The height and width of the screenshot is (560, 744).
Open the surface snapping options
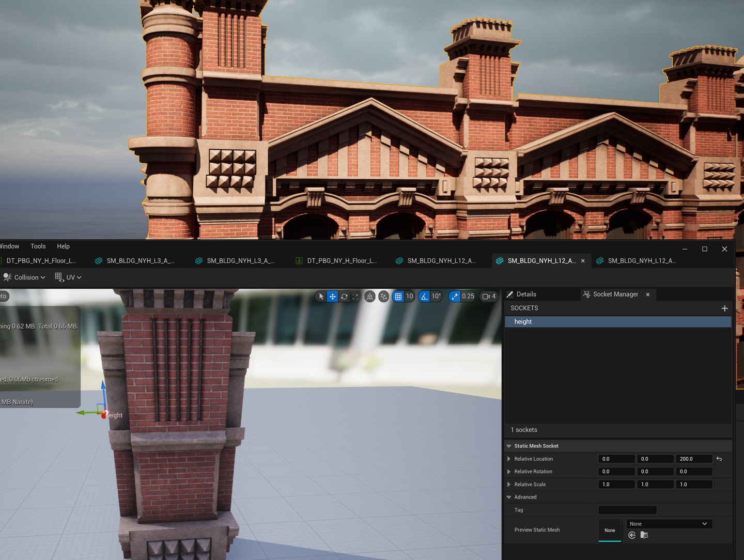pos(383,297)
